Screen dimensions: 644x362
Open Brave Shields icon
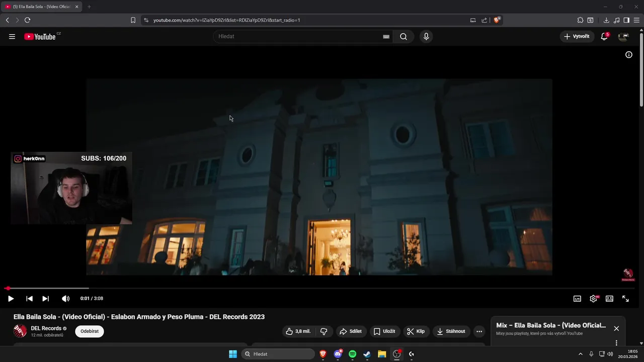pyautogui.click(x=497, y=20)
